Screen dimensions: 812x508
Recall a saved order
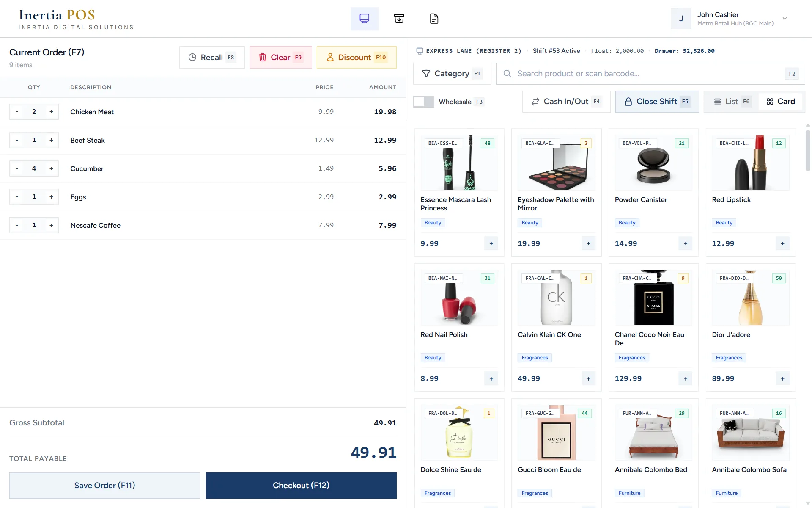click(x=212, y=57)
